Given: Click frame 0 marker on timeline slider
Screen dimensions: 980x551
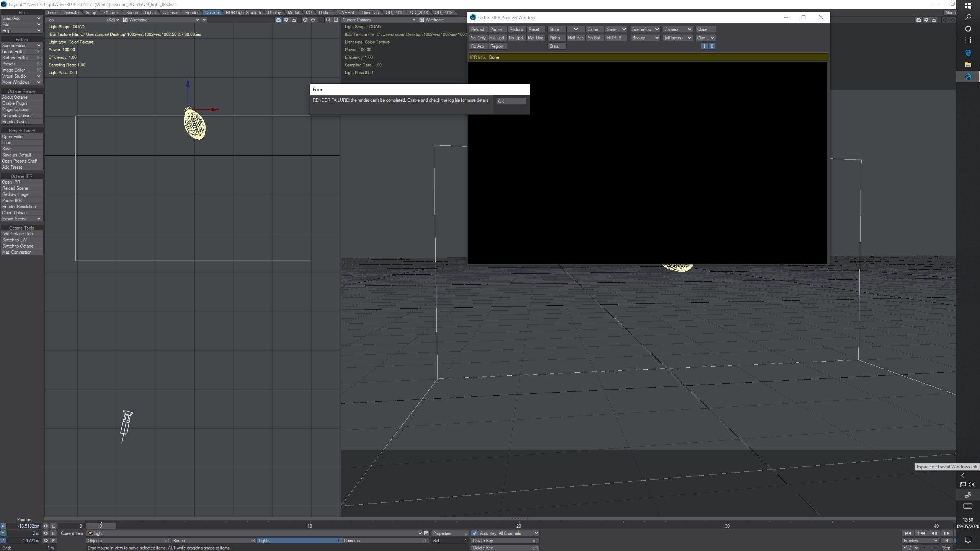Looking at the screenshot, I should [101, 526].
